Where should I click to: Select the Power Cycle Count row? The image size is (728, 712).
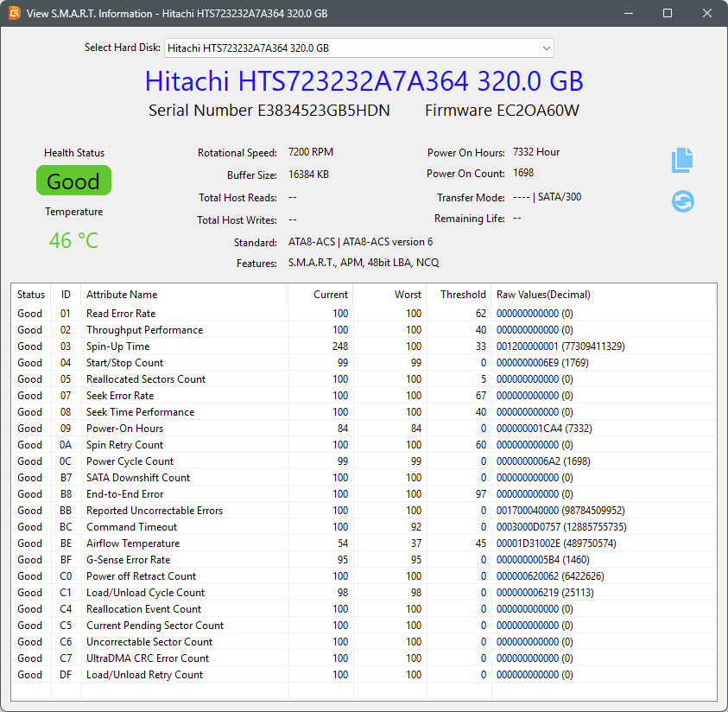pyautogui.click(x=364, y=461)
